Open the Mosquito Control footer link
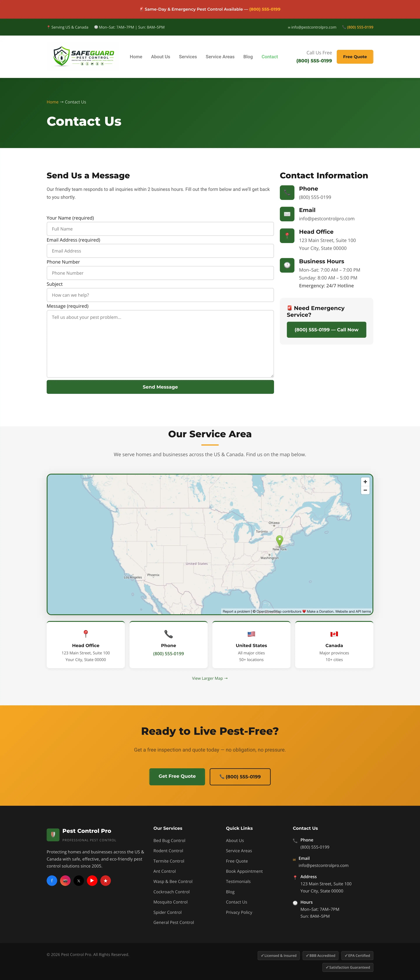This screenshot has width=420, height=980. 171,902
